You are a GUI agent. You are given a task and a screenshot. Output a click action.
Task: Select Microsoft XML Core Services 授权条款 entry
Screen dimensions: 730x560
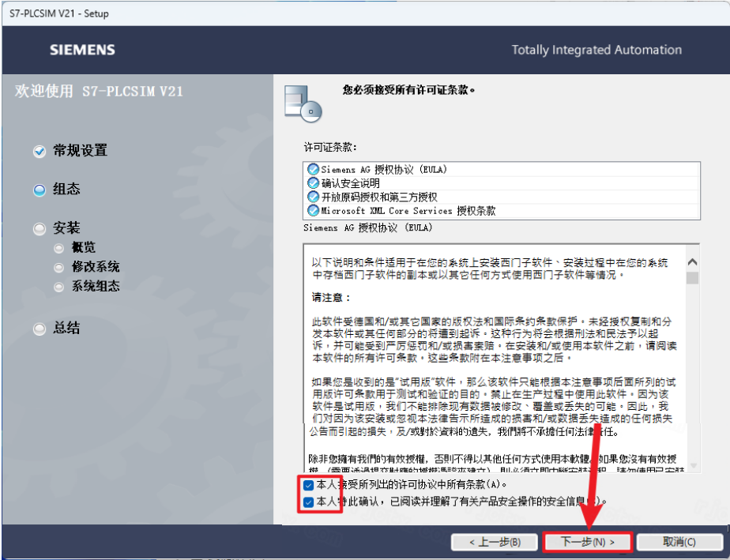(502, 210)
